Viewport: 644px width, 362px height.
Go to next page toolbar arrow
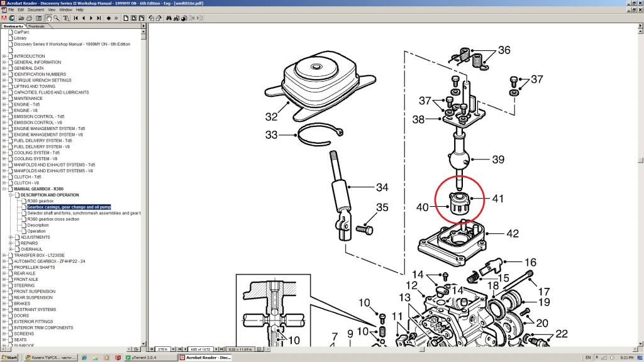(x=91, y=18)
